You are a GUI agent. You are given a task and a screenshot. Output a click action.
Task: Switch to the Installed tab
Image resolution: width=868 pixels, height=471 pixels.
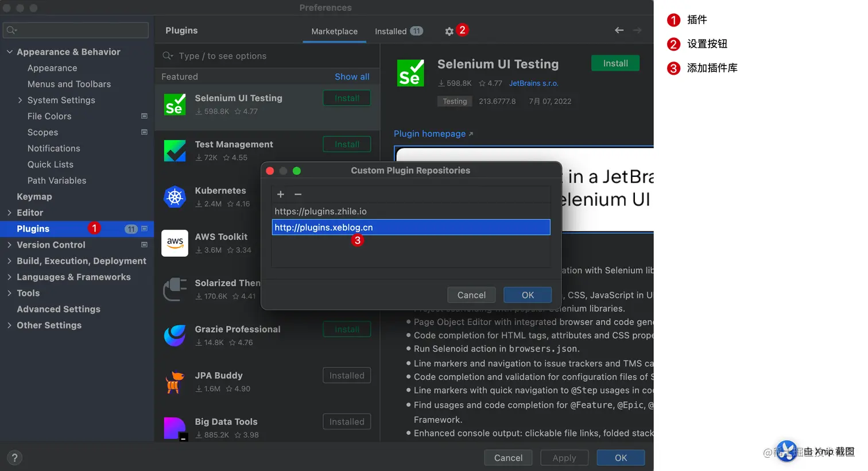tap(398, 32)
